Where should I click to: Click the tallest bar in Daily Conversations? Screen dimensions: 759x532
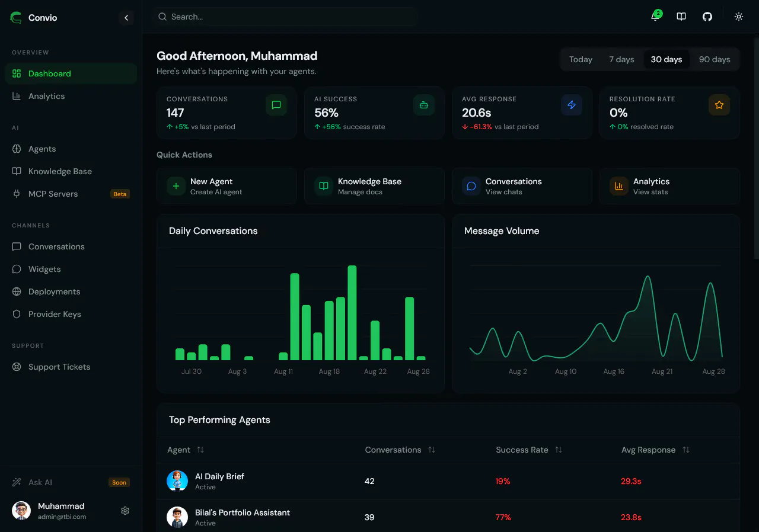pos(352,313)
